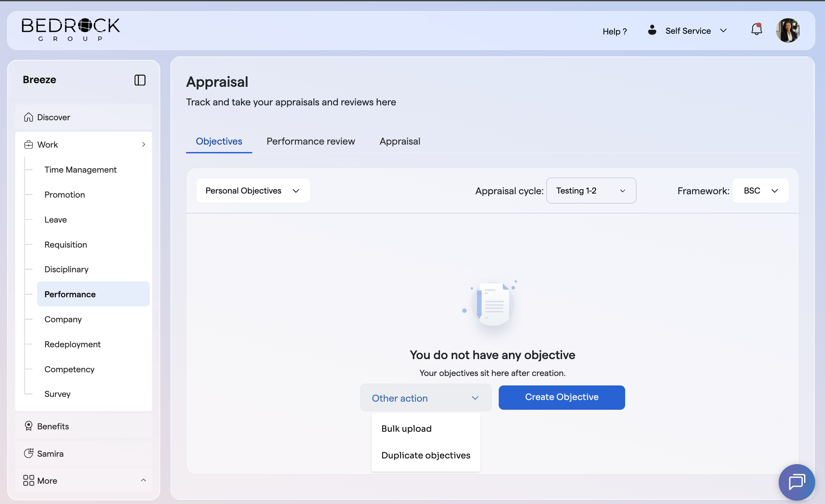
Task: Expand the Self Service dropdown chevron
Action: [723, 31]
